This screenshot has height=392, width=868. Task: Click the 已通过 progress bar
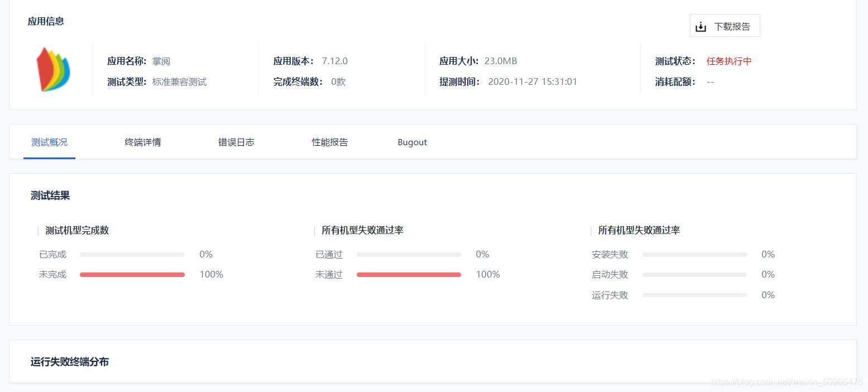tap(409, 255)
